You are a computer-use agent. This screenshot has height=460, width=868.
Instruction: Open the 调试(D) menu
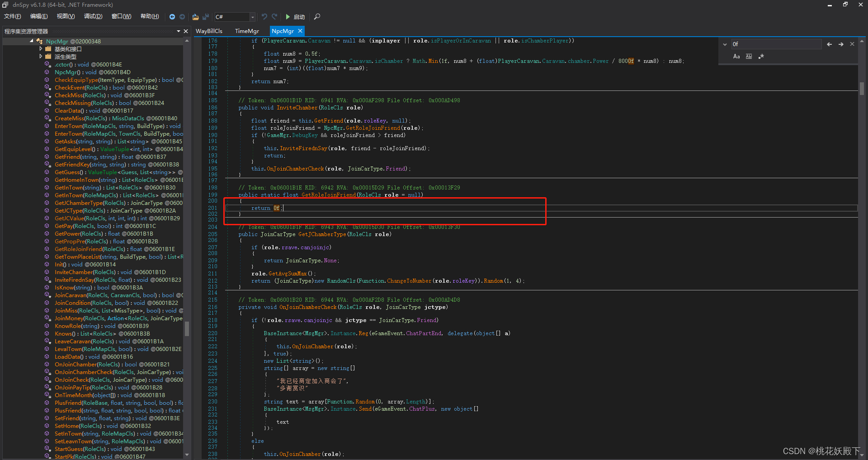(93, 17)
